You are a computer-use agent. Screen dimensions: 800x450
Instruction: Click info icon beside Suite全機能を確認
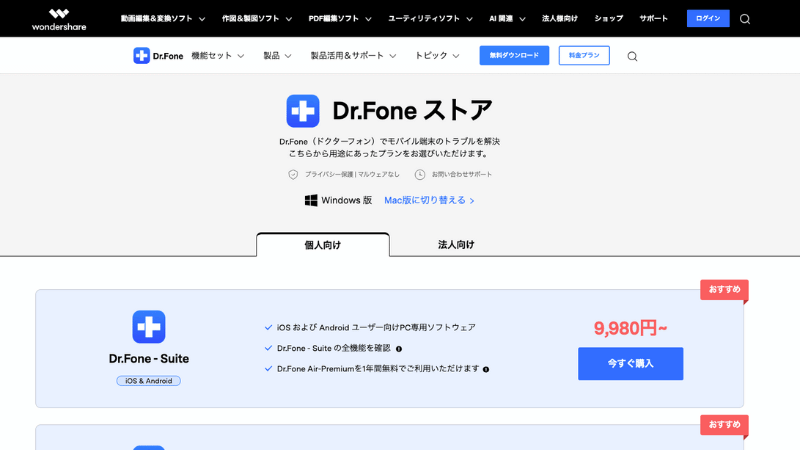[399, 349]
